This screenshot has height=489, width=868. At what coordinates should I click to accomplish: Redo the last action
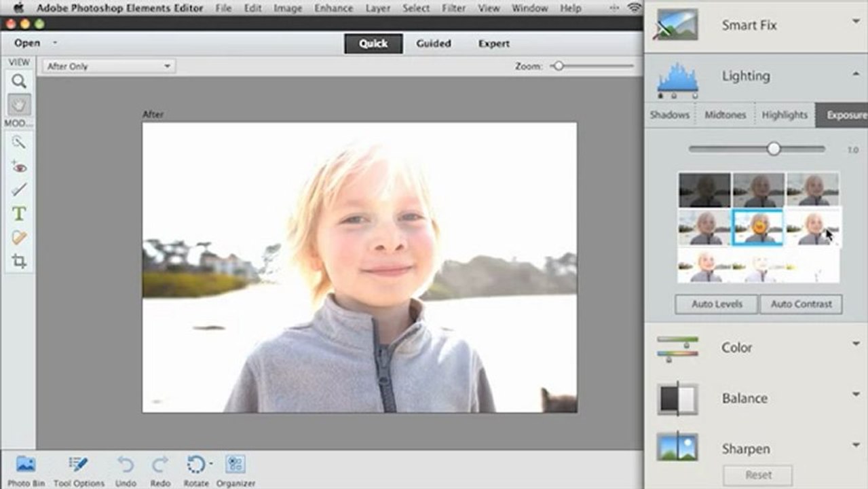click(x=160, y=471)
